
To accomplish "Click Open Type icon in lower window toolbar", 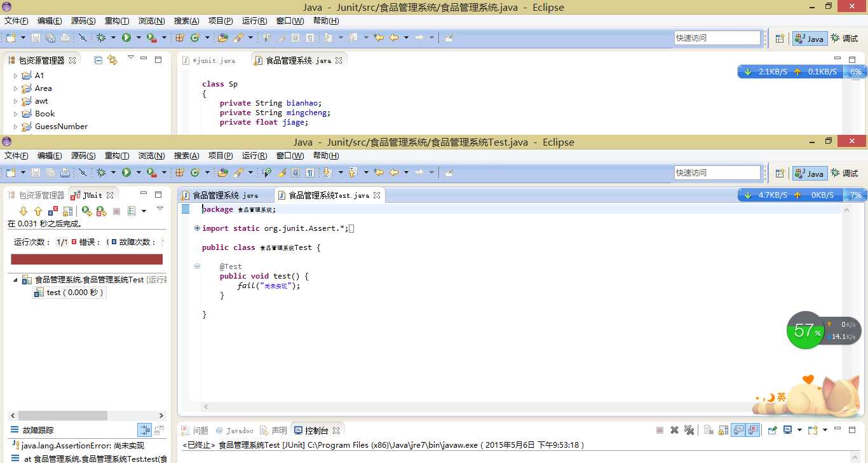I will click(223, 172).
